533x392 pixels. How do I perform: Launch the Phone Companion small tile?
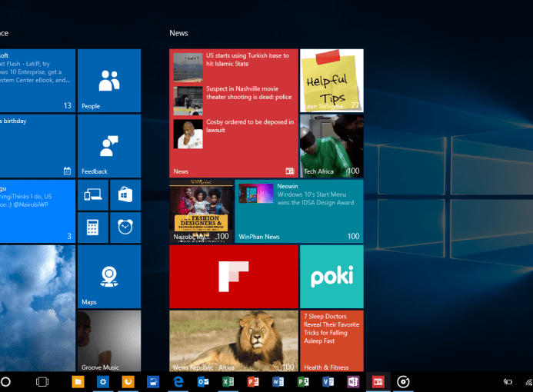[92, 195]
